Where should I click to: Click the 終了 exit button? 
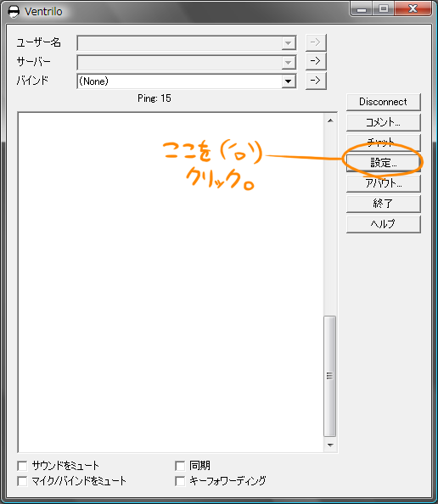(384, 204)
